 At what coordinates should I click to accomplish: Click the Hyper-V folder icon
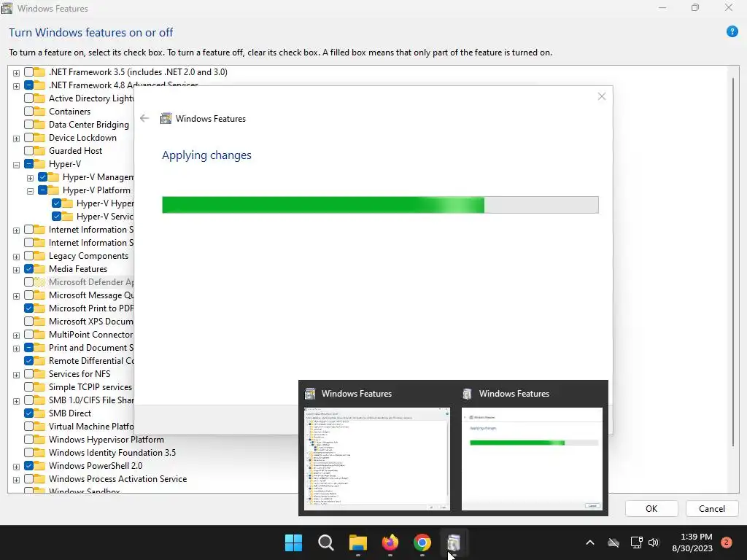point(39,164)
